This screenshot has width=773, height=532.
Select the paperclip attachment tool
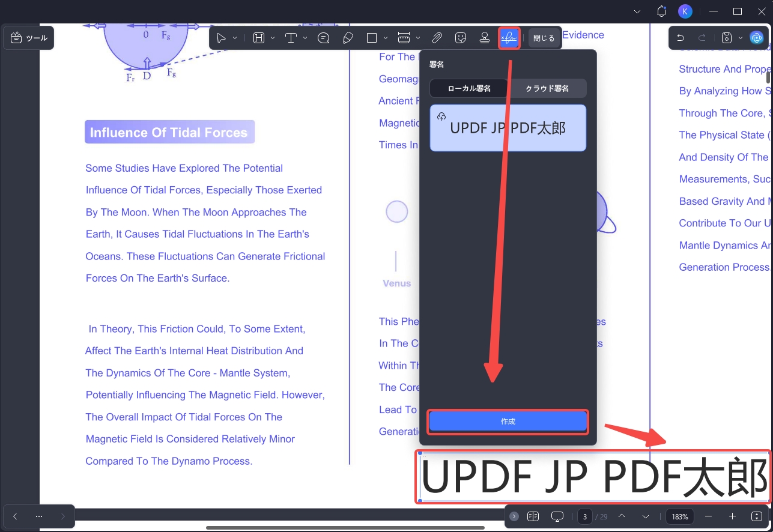[437, 38]
